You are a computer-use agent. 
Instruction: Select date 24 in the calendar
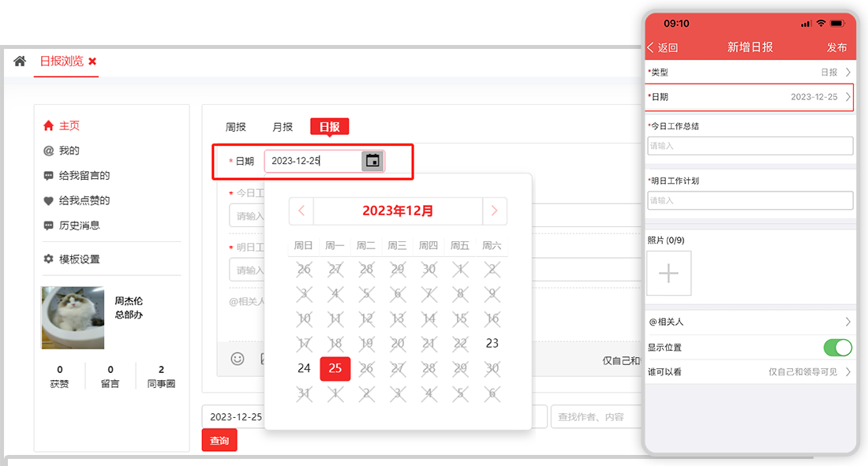(x=304, y=368)
